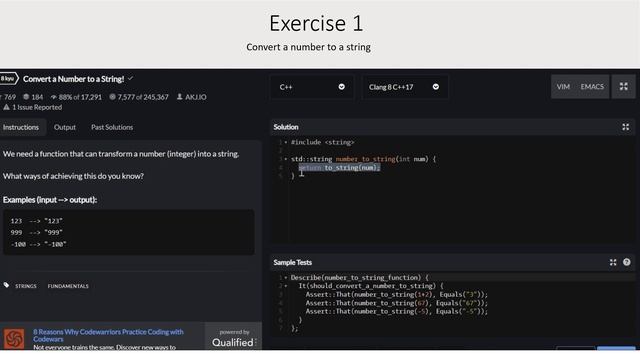Expand the Sample Tests panel
The height and width of the screenshot is (360, 640).
613,262
